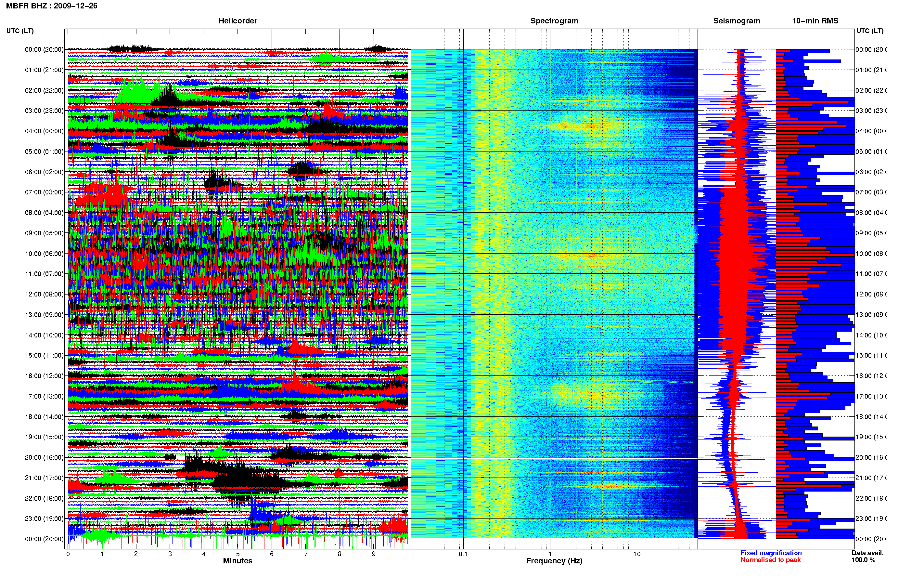The image size is (924, 578).
Task: Click the '06:00 (02:00)' helicorder time label
Action: [x=44, y=172]
